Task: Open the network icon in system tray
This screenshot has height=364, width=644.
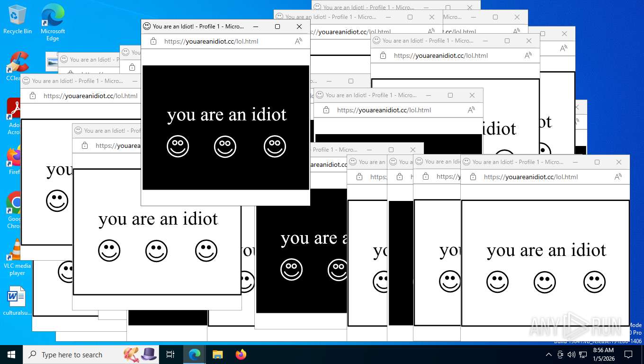Action: point(582,355)
